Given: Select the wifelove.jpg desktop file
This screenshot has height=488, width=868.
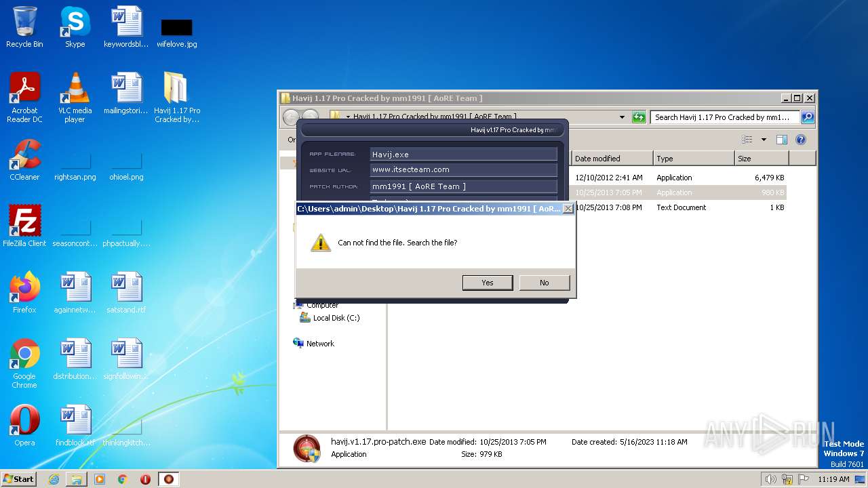Looking at the screenshot, I should coord(176,33).
